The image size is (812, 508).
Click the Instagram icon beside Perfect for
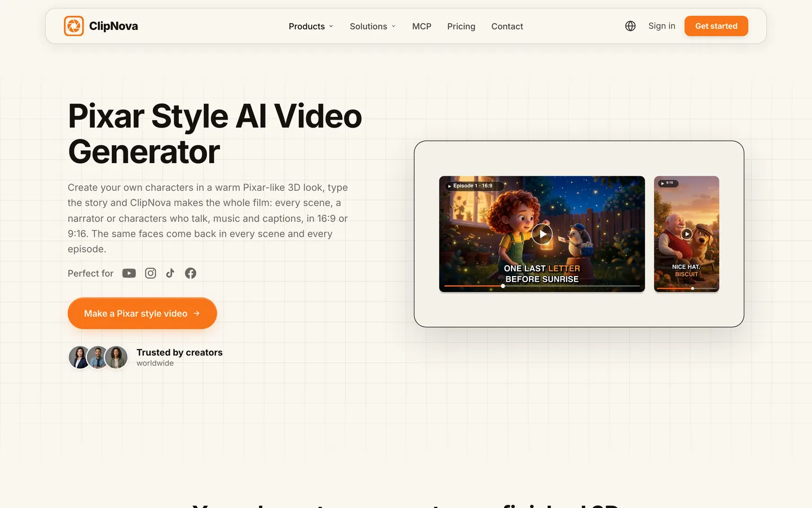tap(151, 273)
